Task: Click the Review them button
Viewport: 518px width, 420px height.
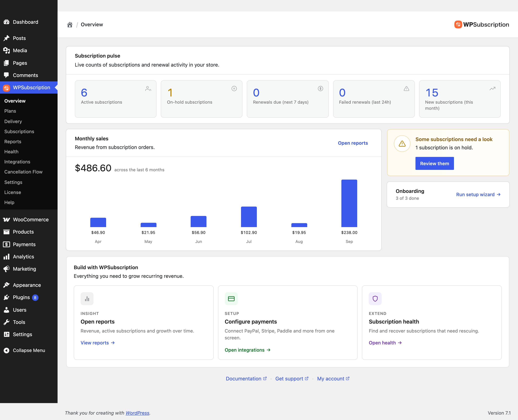Action: coord(435,164)
